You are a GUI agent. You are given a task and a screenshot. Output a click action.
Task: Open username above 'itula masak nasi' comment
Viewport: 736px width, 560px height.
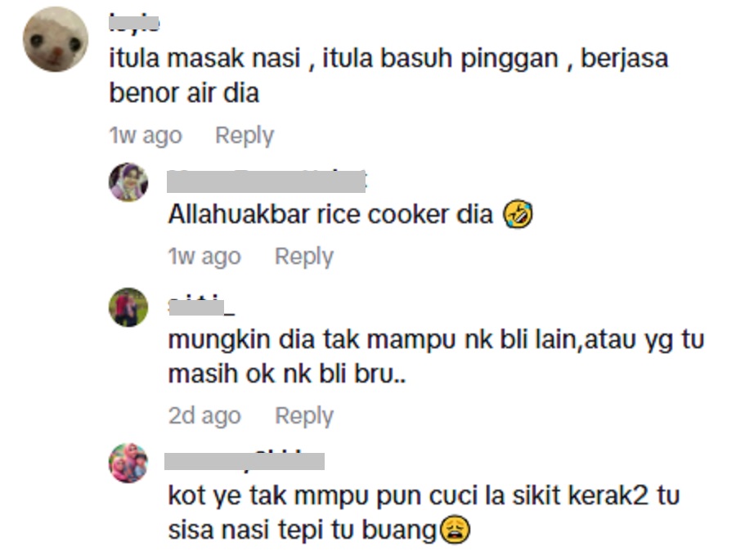click(134, 23)
